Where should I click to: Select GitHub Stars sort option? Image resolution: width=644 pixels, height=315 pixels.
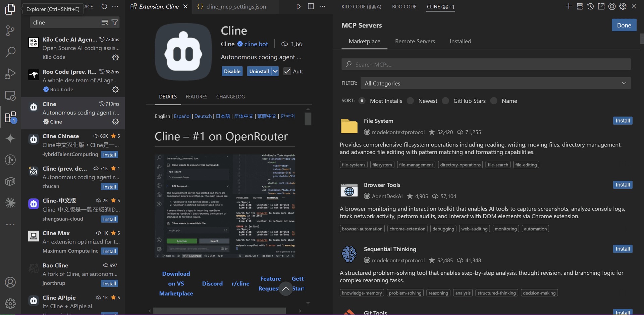[445, 101]
